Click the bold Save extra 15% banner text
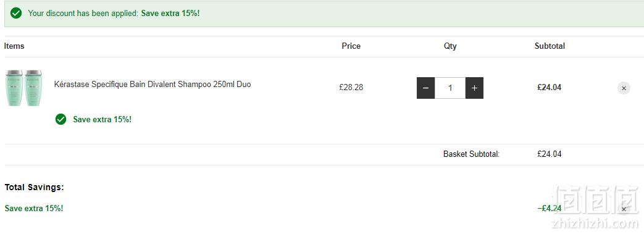 170,13
